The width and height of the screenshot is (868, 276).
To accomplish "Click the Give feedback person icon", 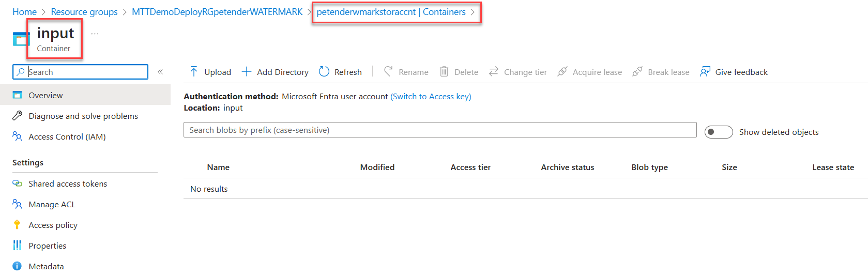I will coord(705,71).
